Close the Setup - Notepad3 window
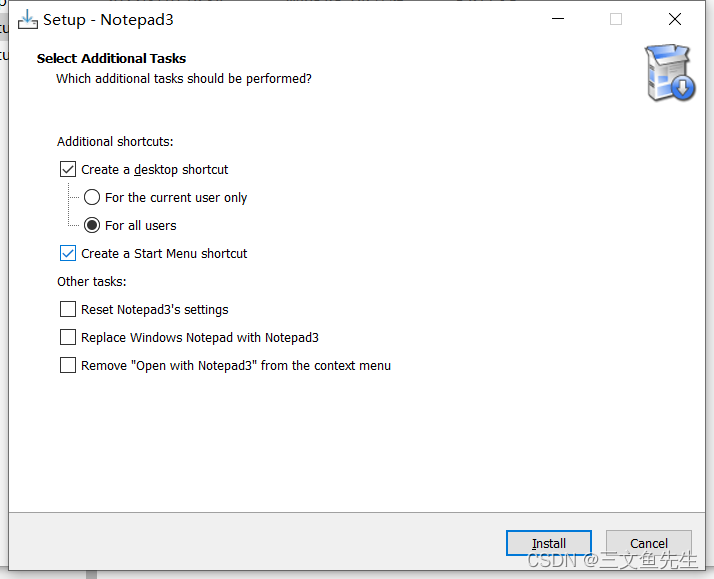Viewport: 714px width, 579px height. click(675, 19)
